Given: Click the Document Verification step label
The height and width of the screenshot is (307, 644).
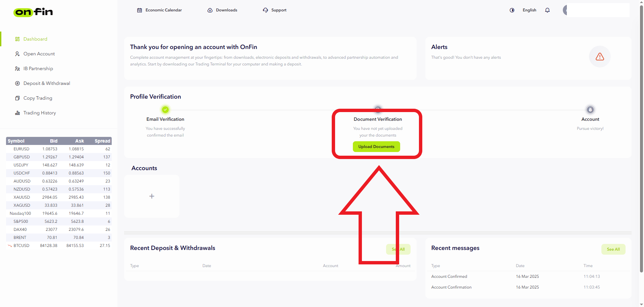Looking at the screenshot, I should pyautogui.click(x=378, y=119).
